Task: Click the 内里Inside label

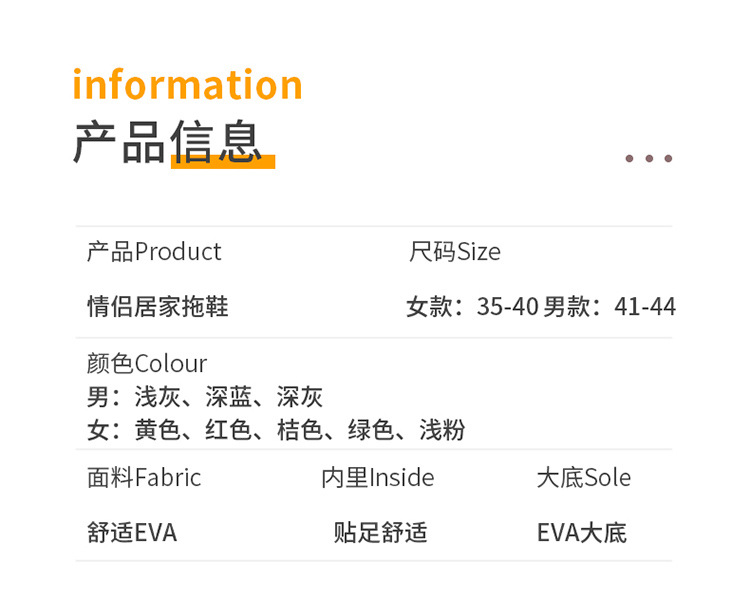Action: [378, 478]
